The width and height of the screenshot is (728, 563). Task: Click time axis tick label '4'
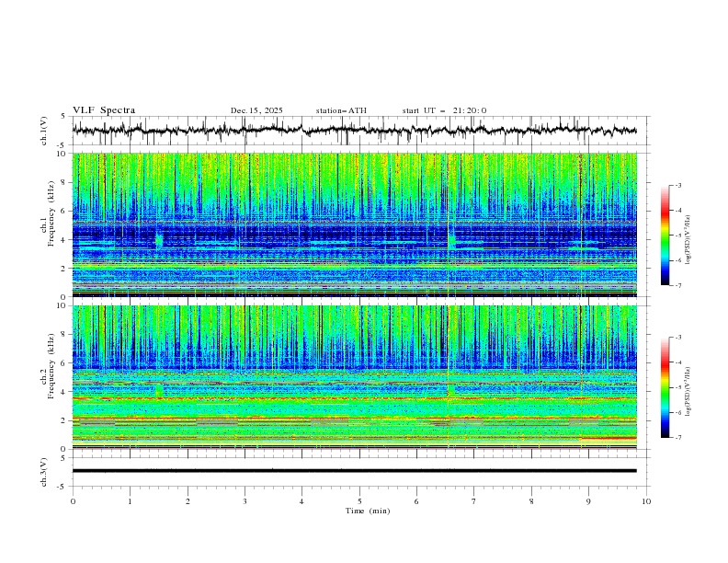coord(301,501)
